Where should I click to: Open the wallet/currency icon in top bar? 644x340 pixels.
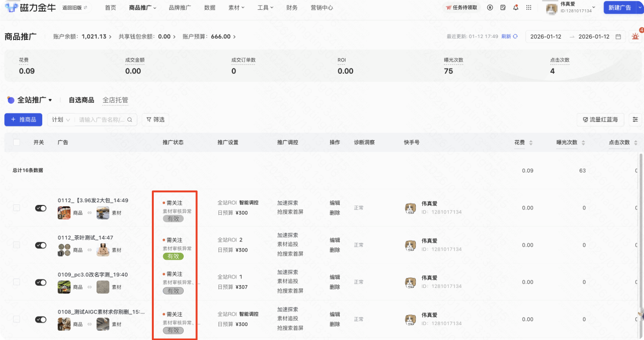490,8
